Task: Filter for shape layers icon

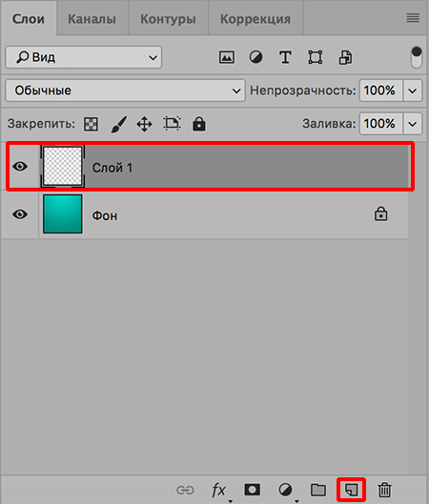Action: 316,57
